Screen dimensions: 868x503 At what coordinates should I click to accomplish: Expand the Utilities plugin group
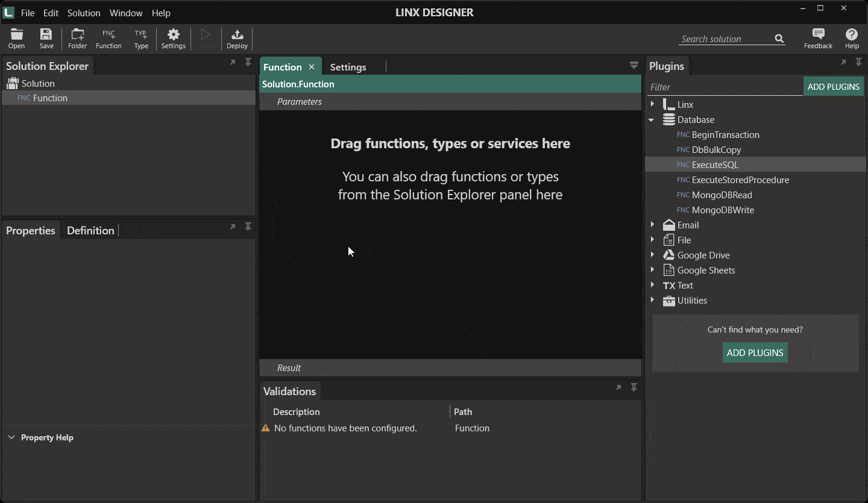point(652,300)
